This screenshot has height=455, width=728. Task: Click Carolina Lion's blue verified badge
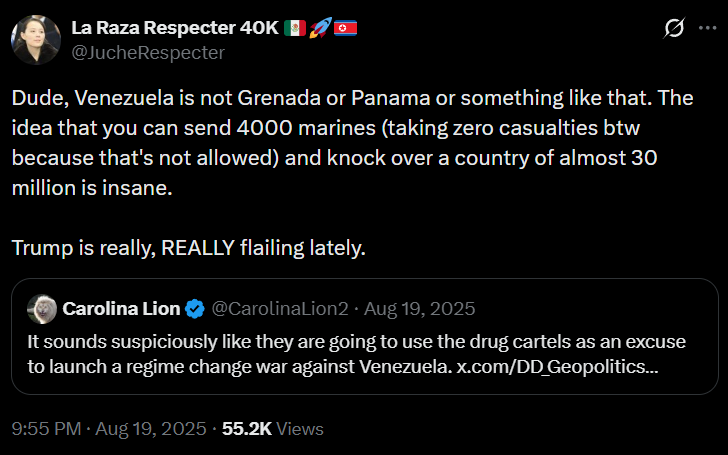(194, 308)
